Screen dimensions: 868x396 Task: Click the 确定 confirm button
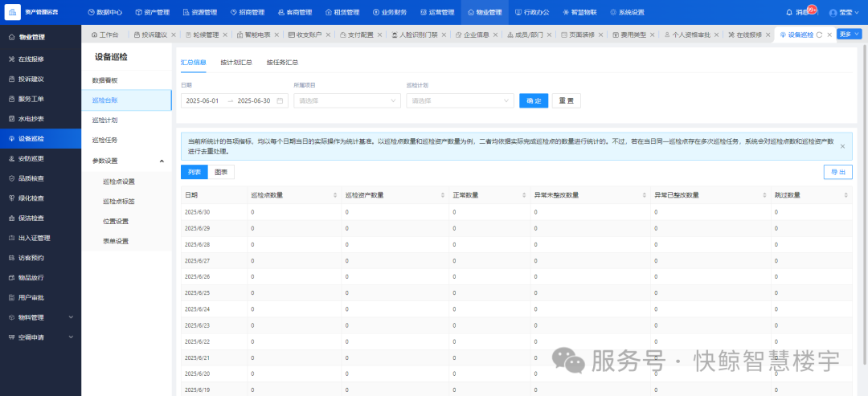coord(534,100)
